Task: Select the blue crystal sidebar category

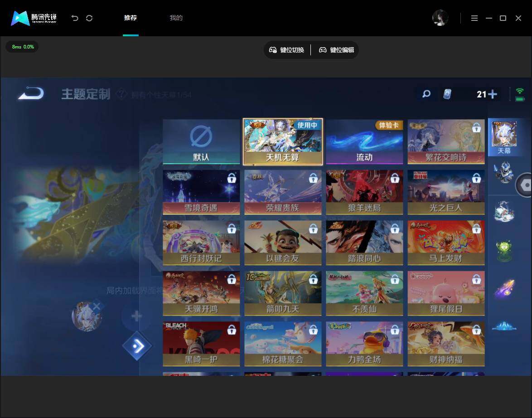Action: (504, 326)
